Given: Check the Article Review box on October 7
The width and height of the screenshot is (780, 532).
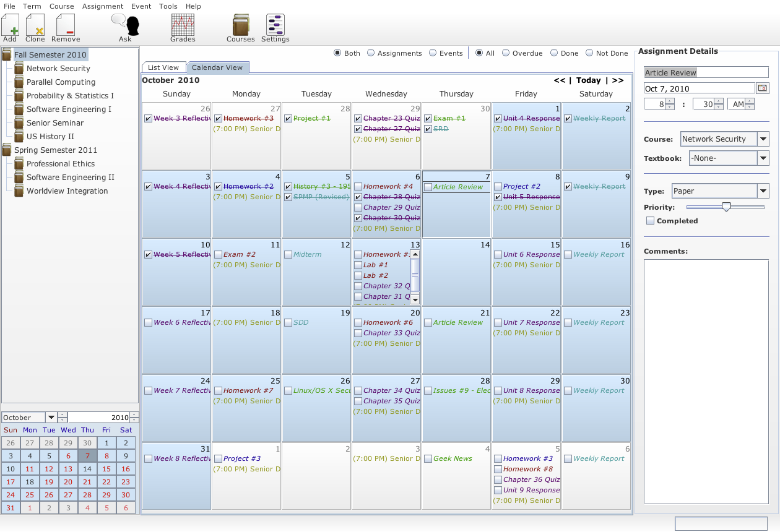Looking at the screenshot, I should click(428, 187).
